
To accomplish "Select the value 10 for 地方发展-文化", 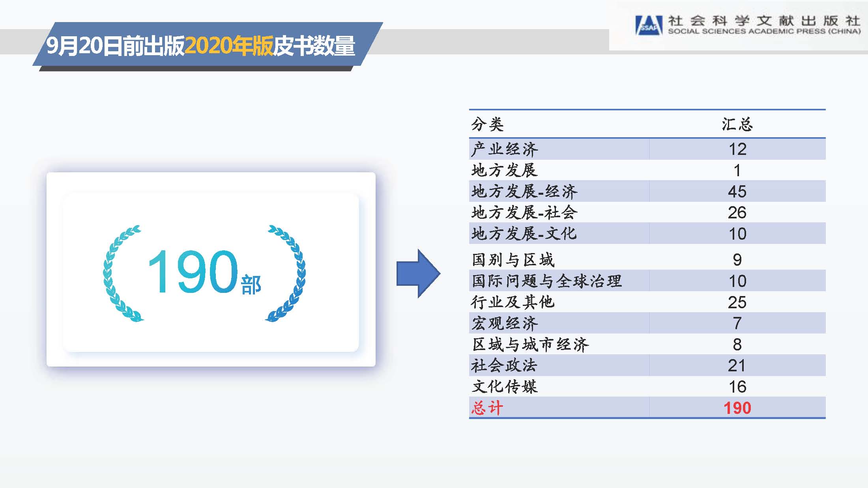I will click(737, 234).
